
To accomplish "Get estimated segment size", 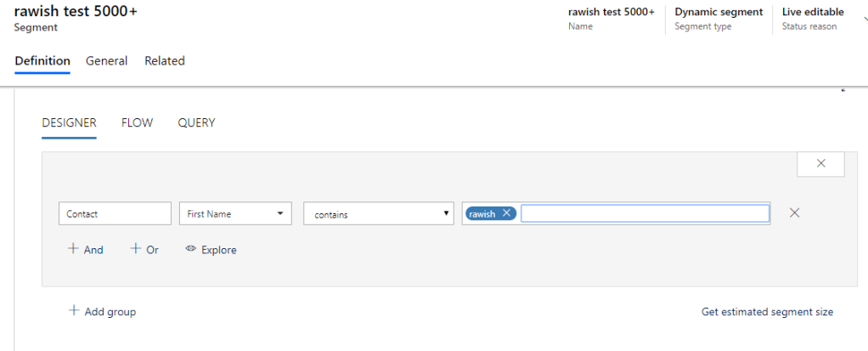I will click(767, 312).
